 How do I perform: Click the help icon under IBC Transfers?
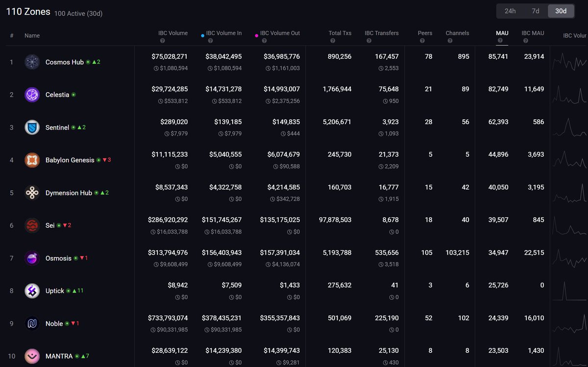368,41
